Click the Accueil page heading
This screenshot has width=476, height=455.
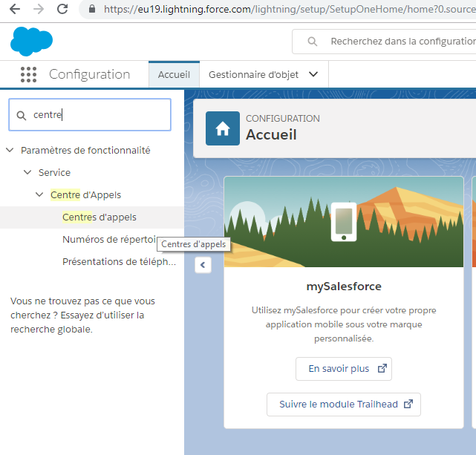(x=271, y=134)
